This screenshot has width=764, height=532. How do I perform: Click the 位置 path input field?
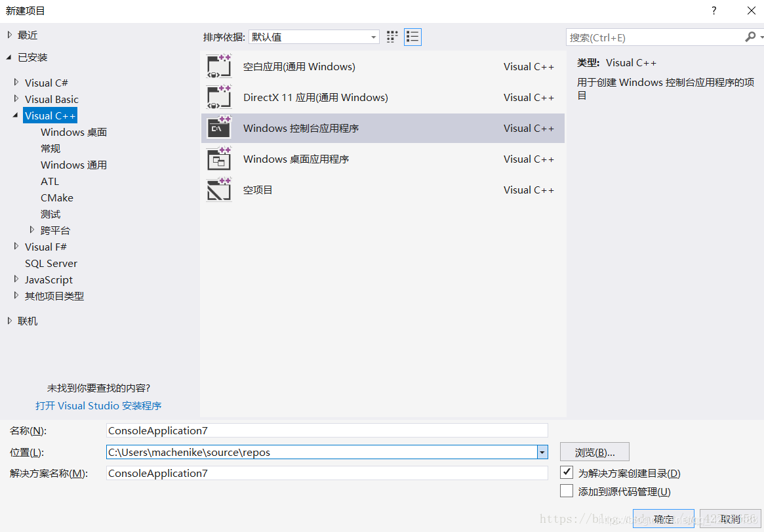(321, 453)
